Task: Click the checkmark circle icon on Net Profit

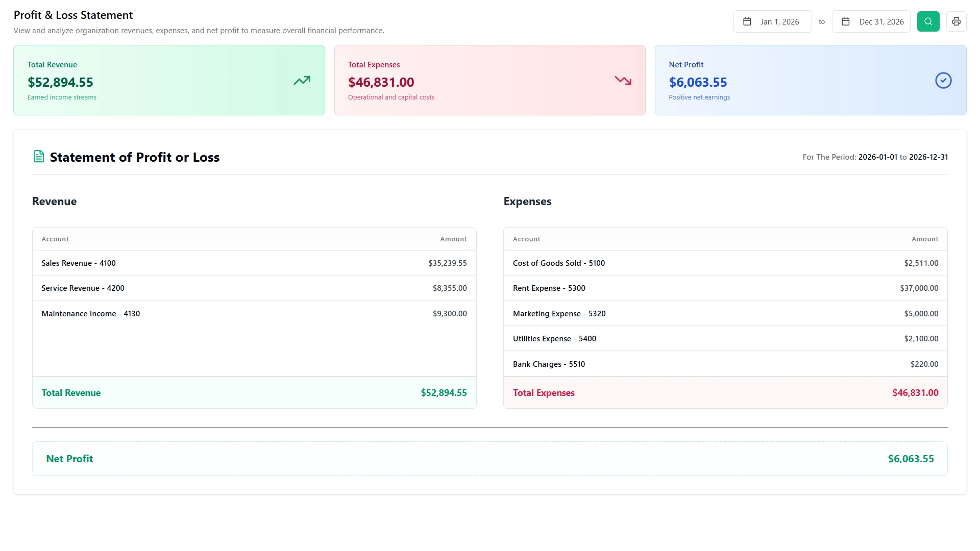Action: pyautogui.click(x=943, y=80)
